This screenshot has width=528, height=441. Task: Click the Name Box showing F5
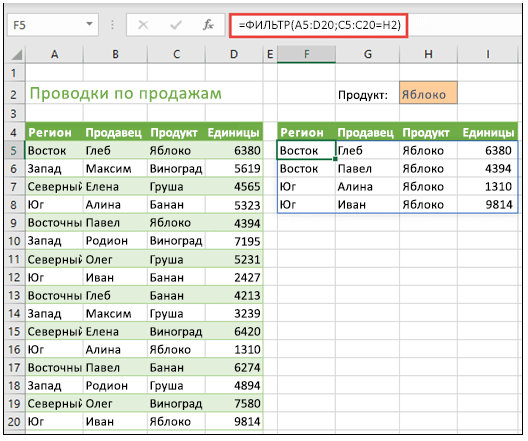(53, 25)
